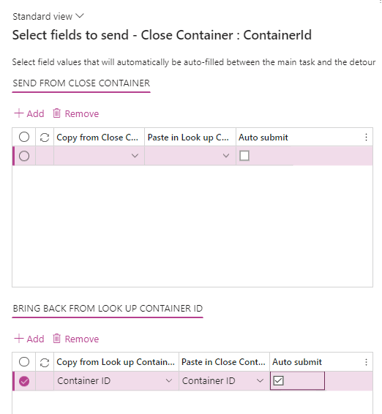This screenshot has width=382, height=414.
Task: Click Copy from Look up Container column header
Action: tap(115, 362)
